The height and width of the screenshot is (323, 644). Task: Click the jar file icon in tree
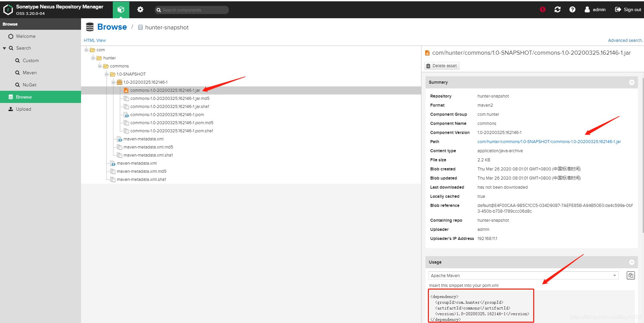[x=126, y=90]
